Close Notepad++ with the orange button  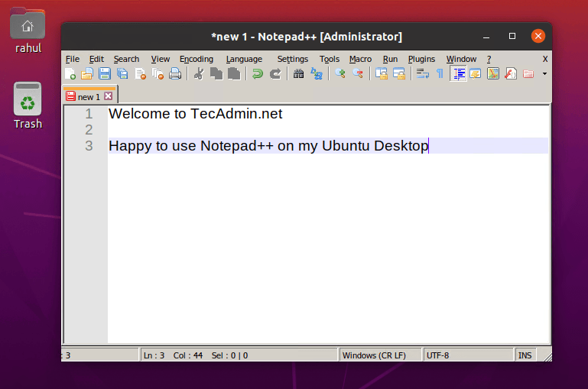pyautogui.click(x=538, y=37)
